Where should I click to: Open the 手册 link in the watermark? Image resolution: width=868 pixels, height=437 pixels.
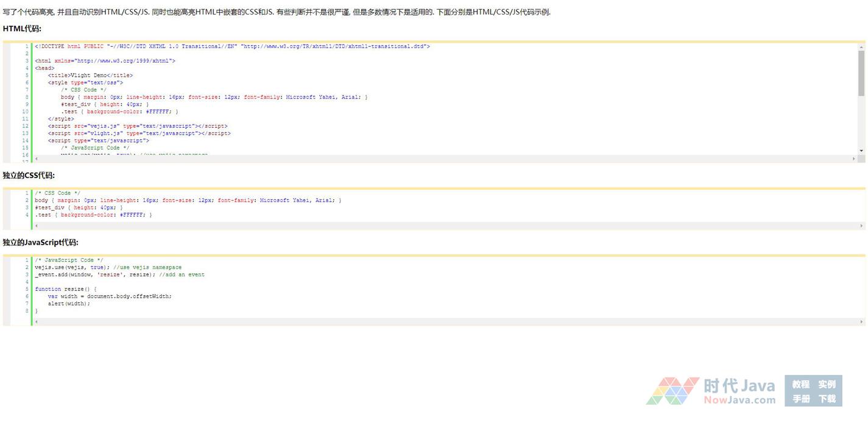pyautogui.click(x=800, y=399)
